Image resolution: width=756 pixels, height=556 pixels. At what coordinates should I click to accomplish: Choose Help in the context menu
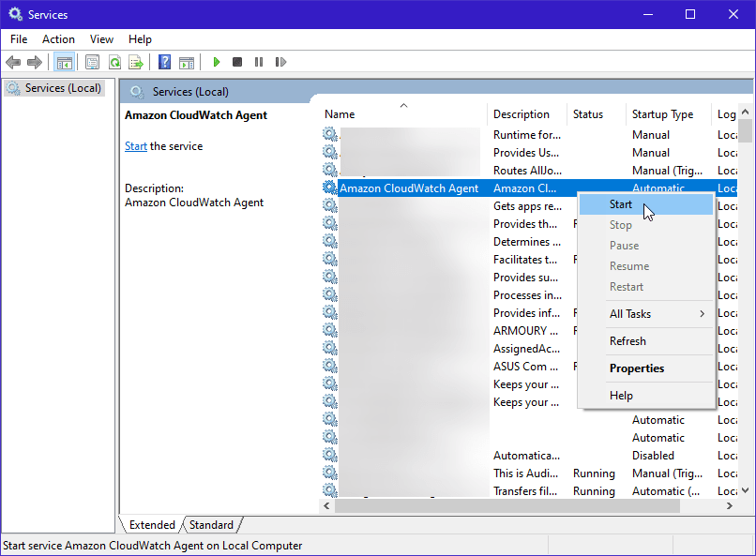(645, 396)
